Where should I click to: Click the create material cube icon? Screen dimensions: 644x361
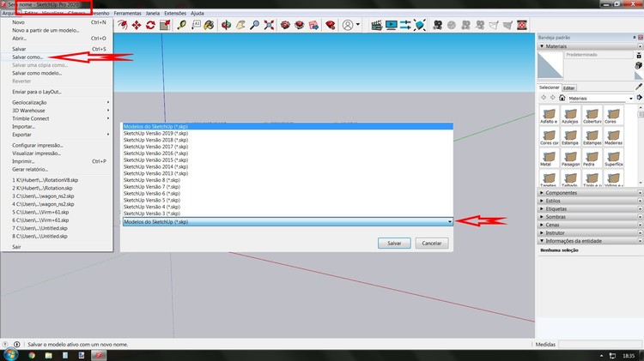(639, 65)
